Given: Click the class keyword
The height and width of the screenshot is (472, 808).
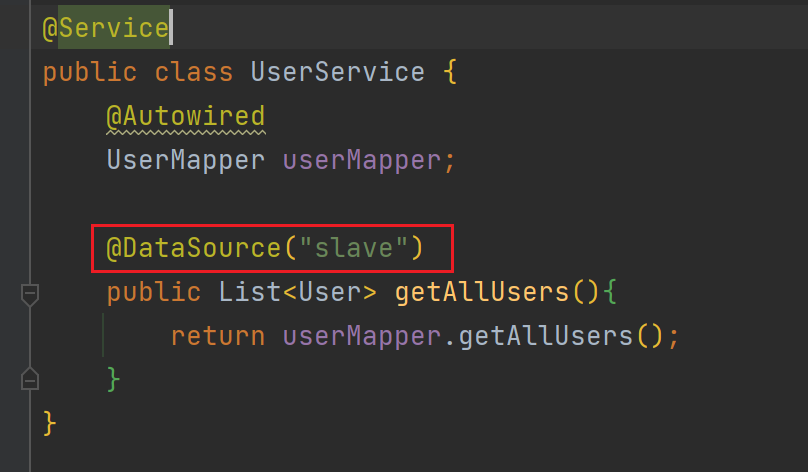Looking at the screenshot, I should pos(193,73).
